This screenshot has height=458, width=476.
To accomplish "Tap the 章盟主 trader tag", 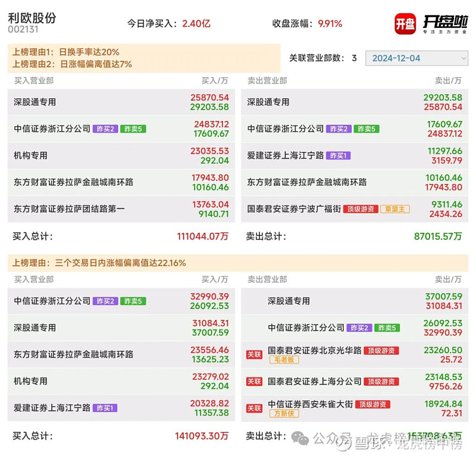I will pos(395,209).
